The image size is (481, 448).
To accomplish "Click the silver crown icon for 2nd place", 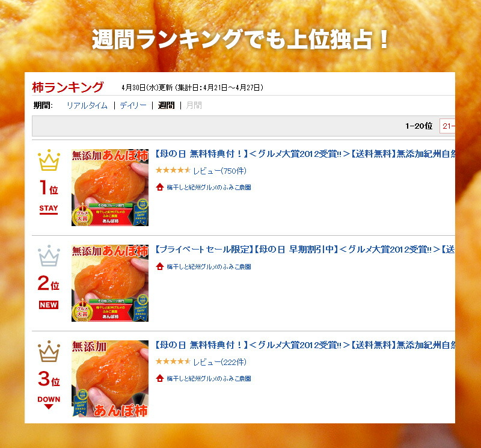I will point(49,256).
